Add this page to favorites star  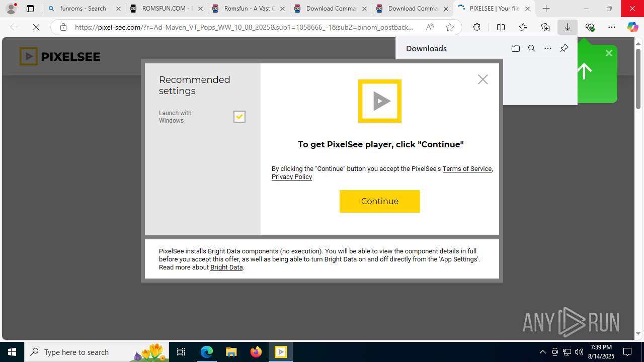pos(450,27)
